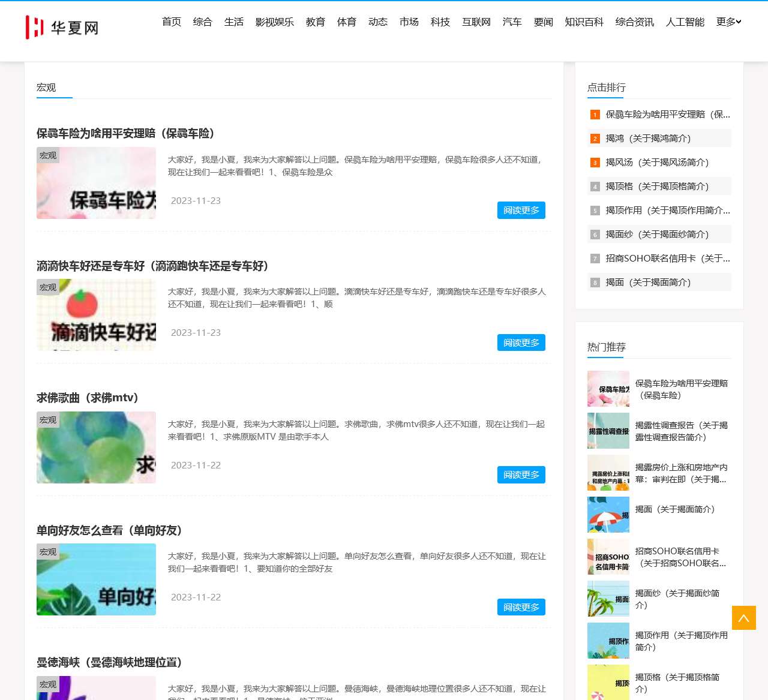This screenshot has height=700, width=768.
Task: Open the article 曼德海峡地理位置
Action: (109, 662)
